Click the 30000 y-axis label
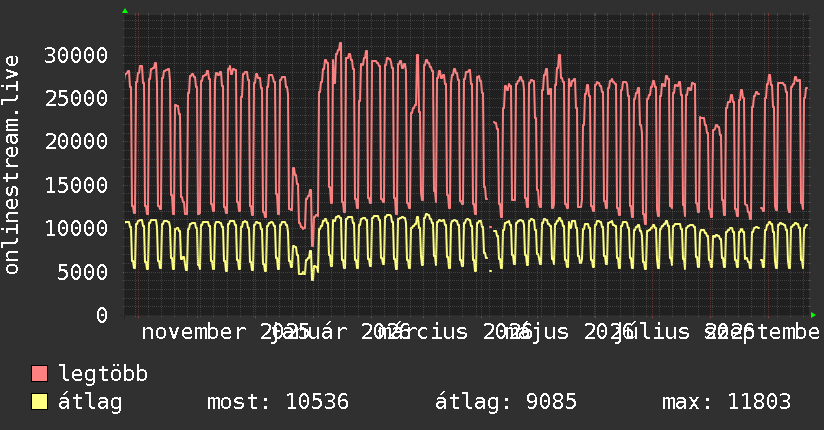This screenshot has width=824, height=430. click(76, 55)
